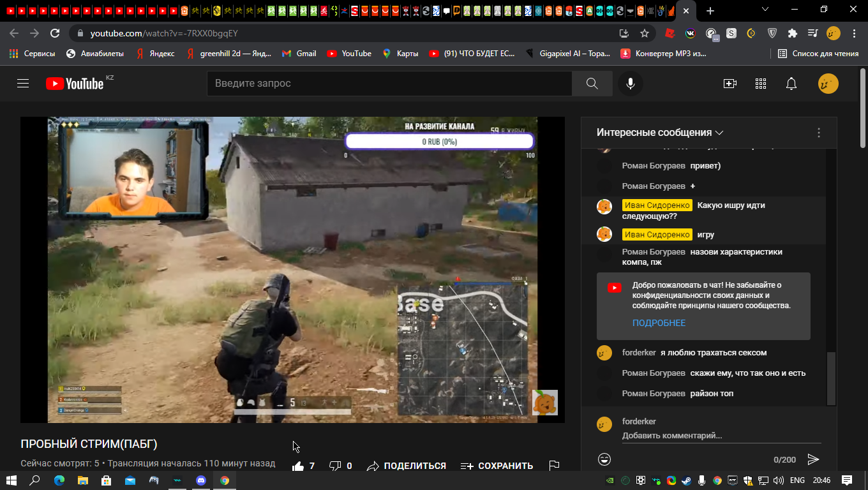Open the Create video camera icon
Screen dimensions: 868x490
pyautogui.click(x=730, y=84)
